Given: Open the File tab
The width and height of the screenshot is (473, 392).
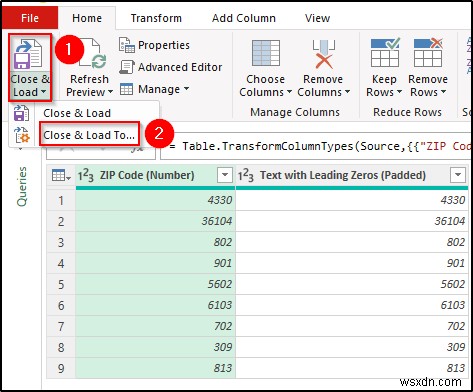Looking at the screenshot, I should 30,18.
